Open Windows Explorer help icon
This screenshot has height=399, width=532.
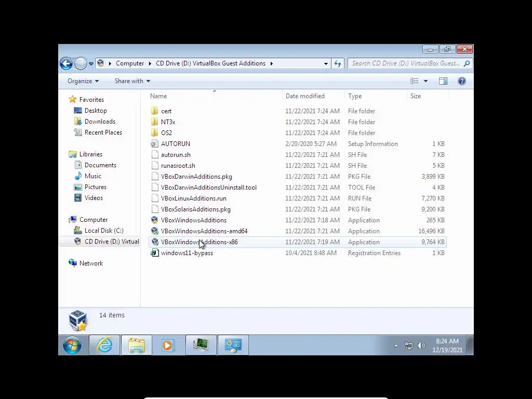(462, 81)
